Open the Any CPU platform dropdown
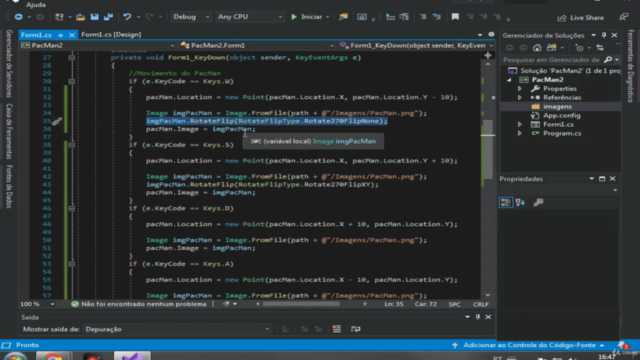Image resolution: width=640 pixels, height=360 pixels. [x=249, y=17]
